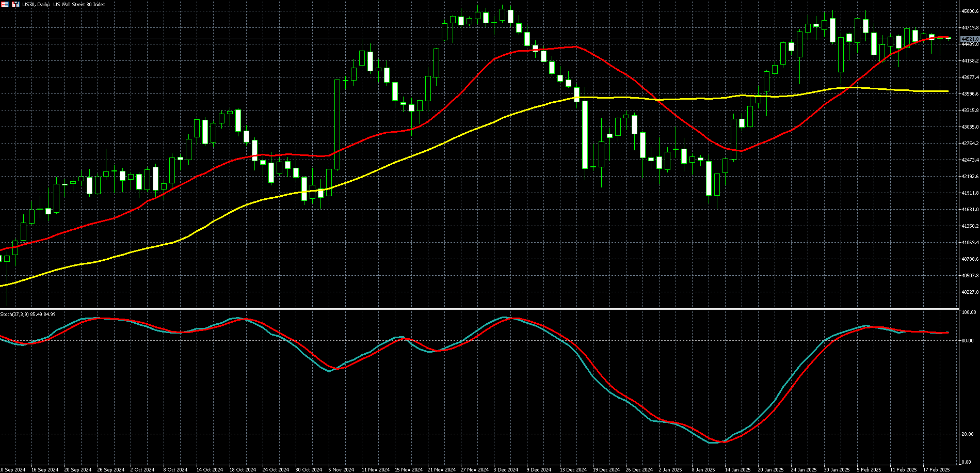This screenshot has height=473, width=980.
Task: Click the Depth of Market icon at top-left
Action: [x=5, y=4]
